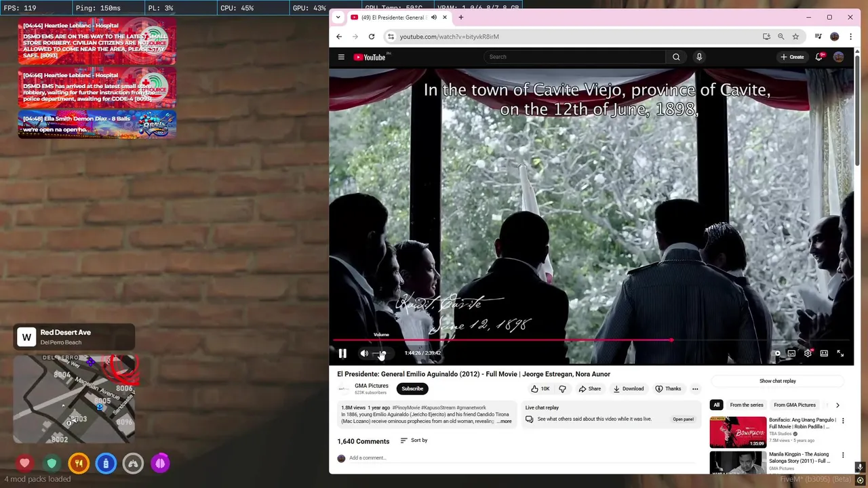
Task: Open YouTube hamburger guide menu
Action: pos(341,57)
